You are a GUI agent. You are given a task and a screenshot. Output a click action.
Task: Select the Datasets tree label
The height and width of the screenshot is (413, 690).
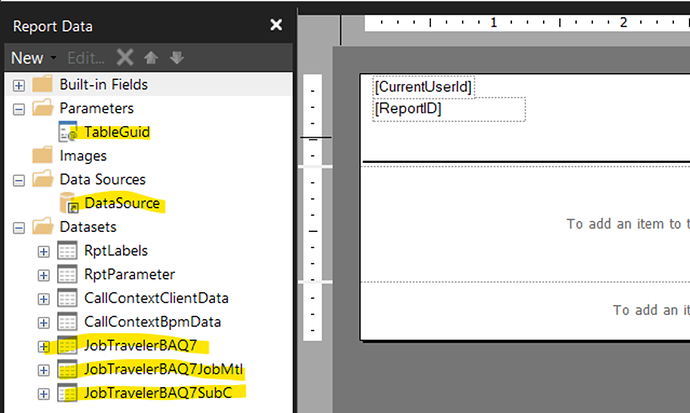[x=88, y=227]
